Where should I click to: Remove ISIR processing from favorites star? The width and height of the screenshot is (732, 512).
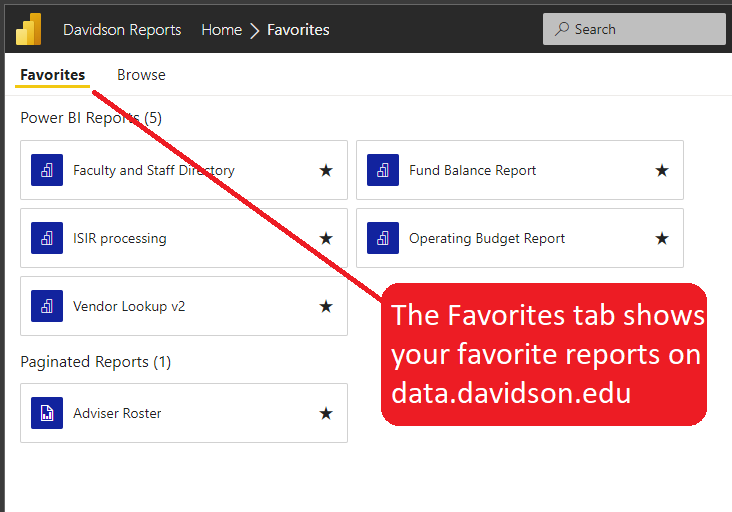click(x=326, y=238)
